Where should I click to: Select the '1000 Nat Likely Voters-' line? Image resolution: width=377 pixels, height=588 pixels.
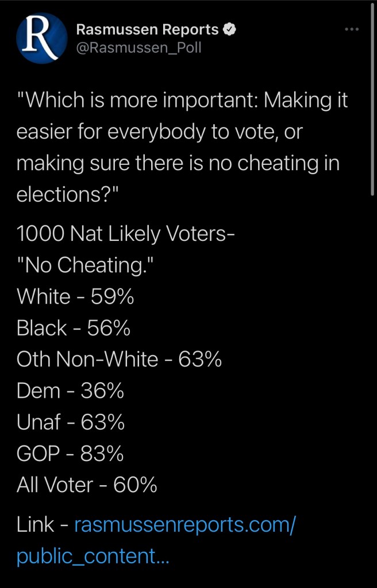(126, 234)
